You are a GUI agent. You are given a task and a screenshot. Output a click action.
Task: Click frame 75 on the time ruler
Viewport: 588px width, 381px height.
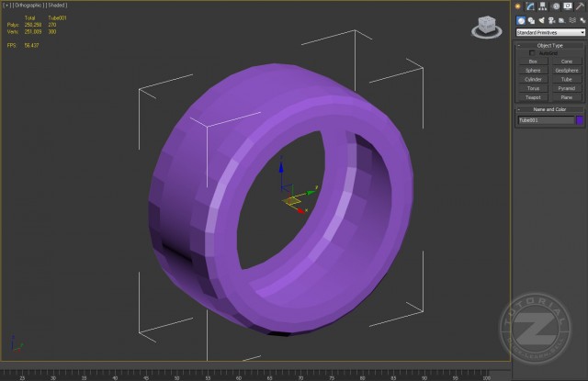[332, 377]
